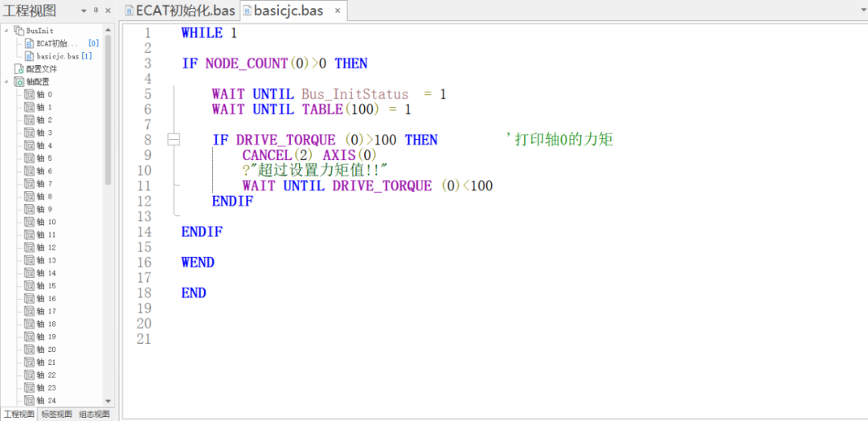Select 轴 15 icon in axis list
Image resolution: width=868 pixels, height=421 pixels.
30,285
